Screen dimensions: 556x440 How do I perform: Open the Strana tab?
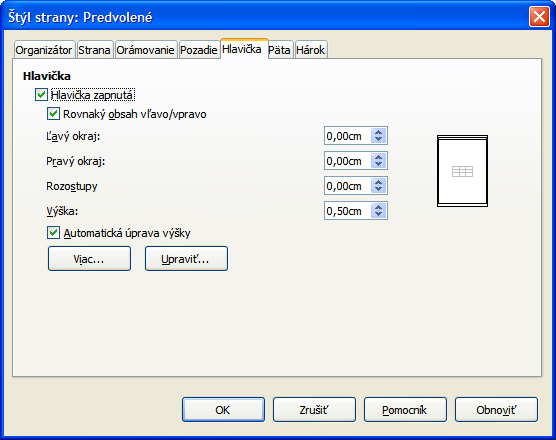(94, 50)
